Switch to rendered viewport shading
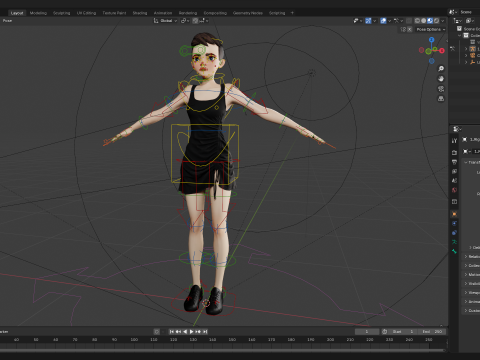The height and width of the screenshot is (360, 480). [436, 21]
